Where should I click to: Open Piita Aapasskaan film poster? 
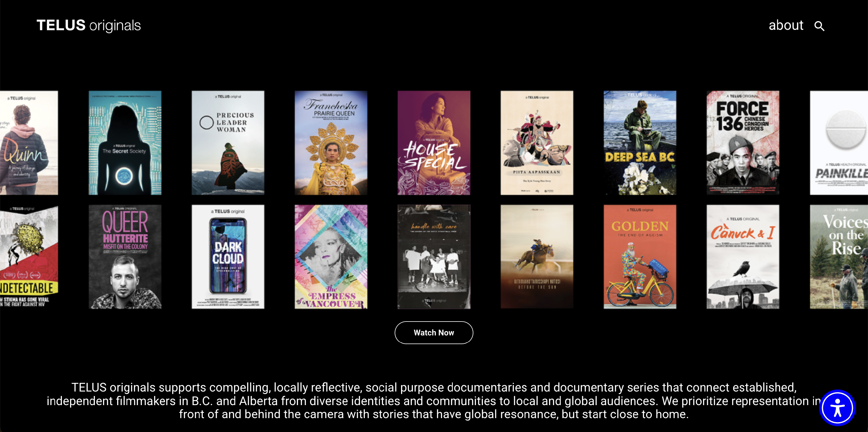pyautogui.click(x=536, y=143)
